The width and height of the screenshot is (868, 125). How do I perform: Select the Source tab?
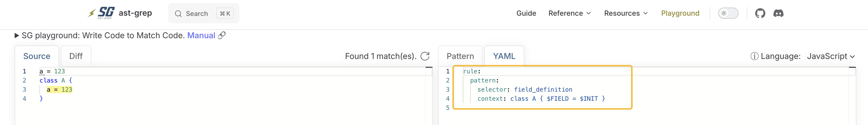pos(37,56)
